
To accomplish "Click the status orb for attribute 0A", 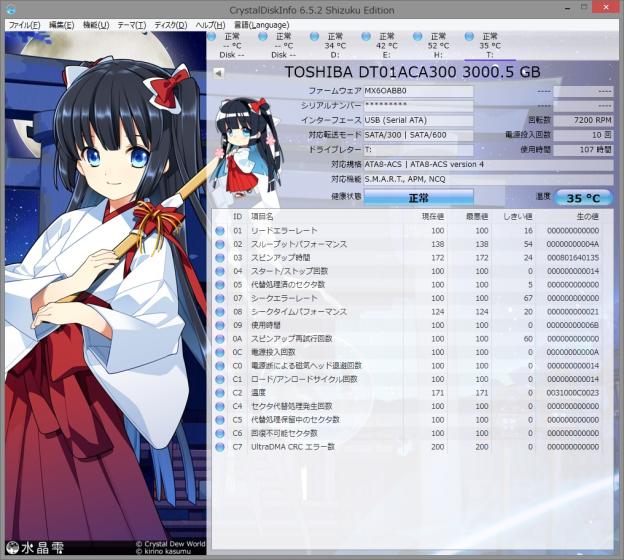I will coord(220,339).
